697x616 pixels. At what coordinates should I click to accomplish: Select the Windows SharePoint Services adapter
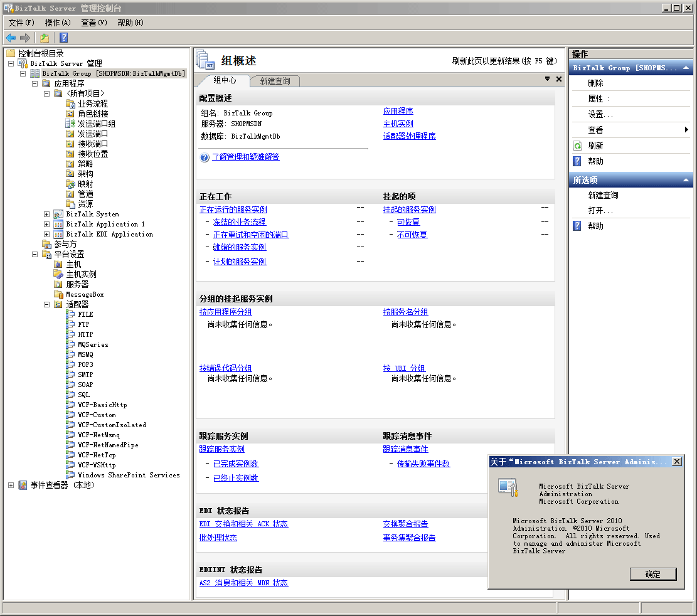coord(129,475)
